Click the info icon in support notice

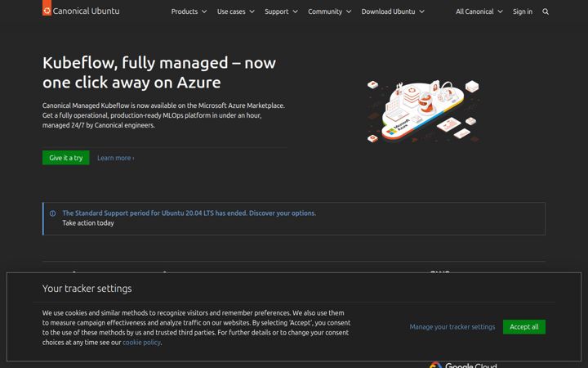[53, 213]
